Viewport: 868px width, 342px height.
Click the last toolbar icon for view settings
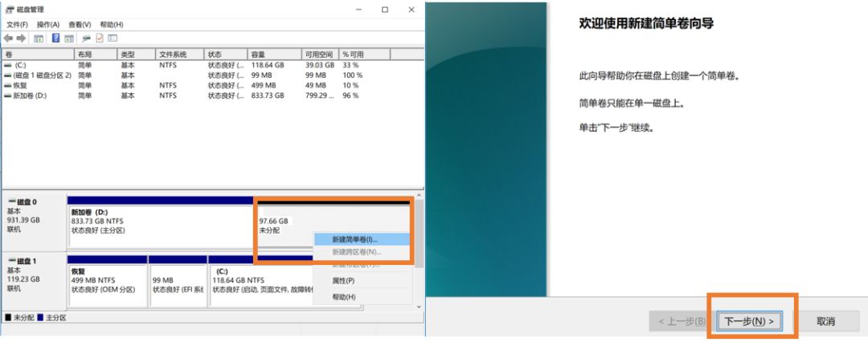(x=113, y=39)
